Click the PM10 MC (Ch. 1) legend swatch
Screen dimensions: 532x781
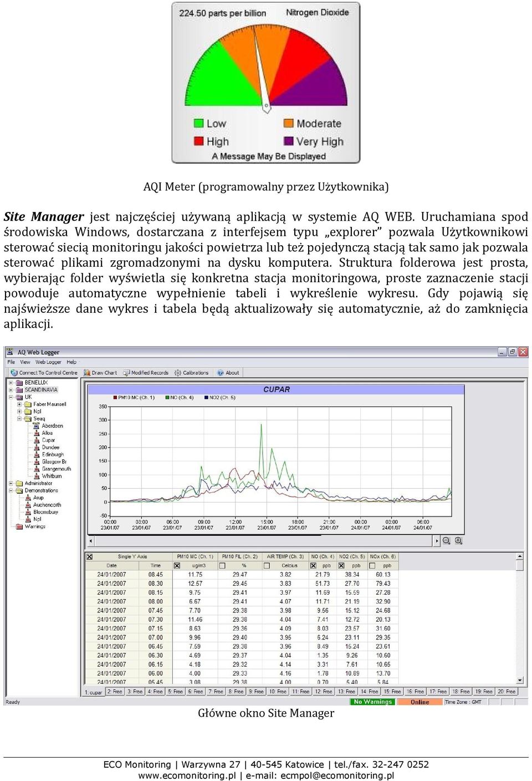tap(115, 398)
